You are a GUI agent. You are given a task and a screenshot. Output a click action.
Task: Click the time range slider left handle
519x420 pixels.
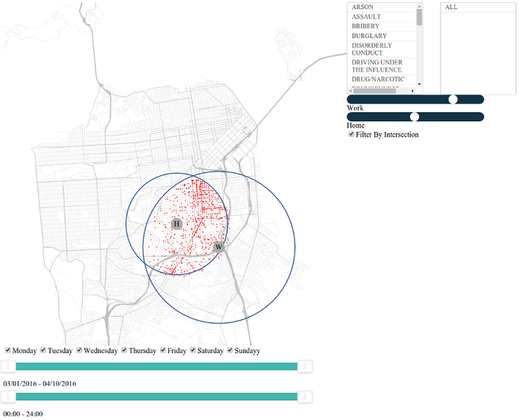point(8,396)
